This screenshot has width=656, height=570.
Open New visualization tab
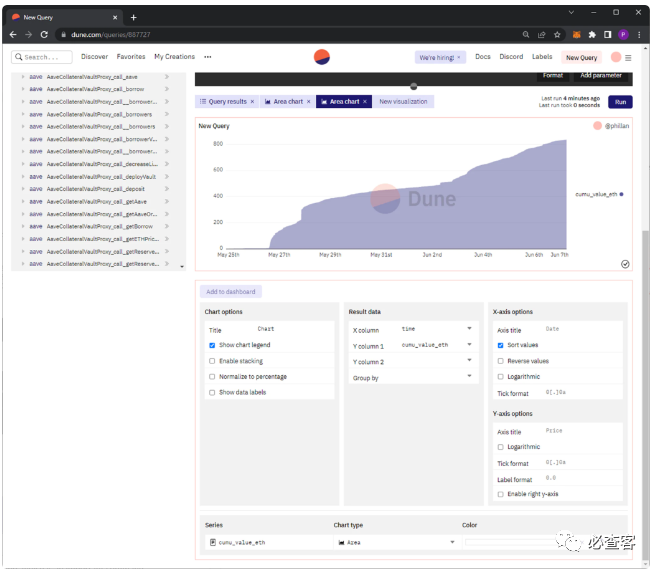403,102
